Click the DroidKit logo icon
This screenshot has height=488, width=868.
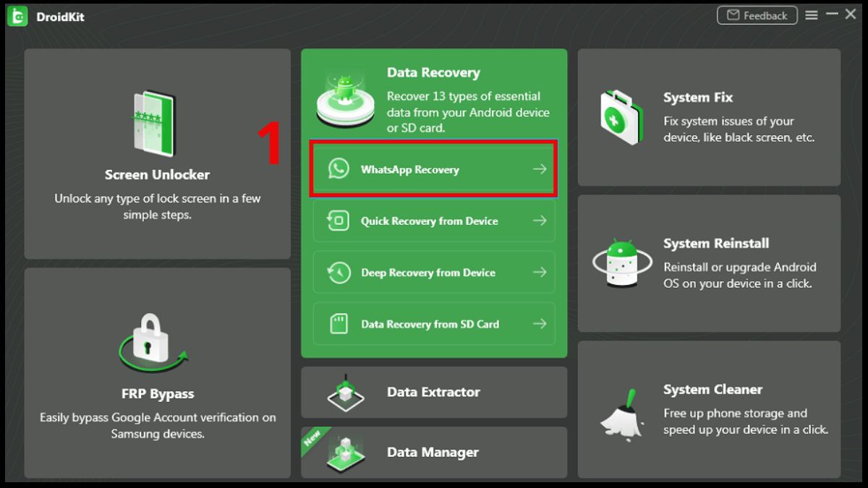pyautogui.click(x=17, y=15)
